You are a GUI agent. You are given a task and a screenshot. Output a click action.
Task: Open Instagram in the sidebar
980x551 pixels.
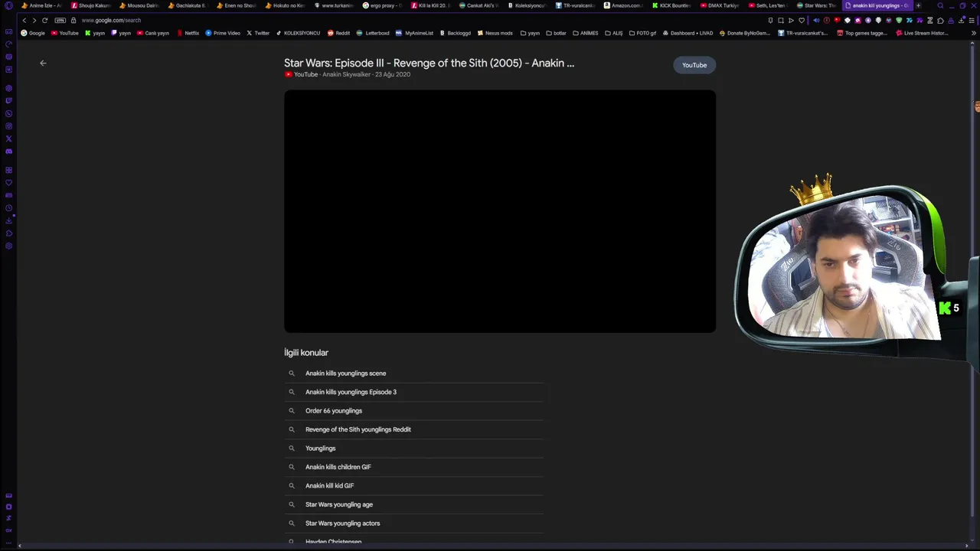pos(9,126)
